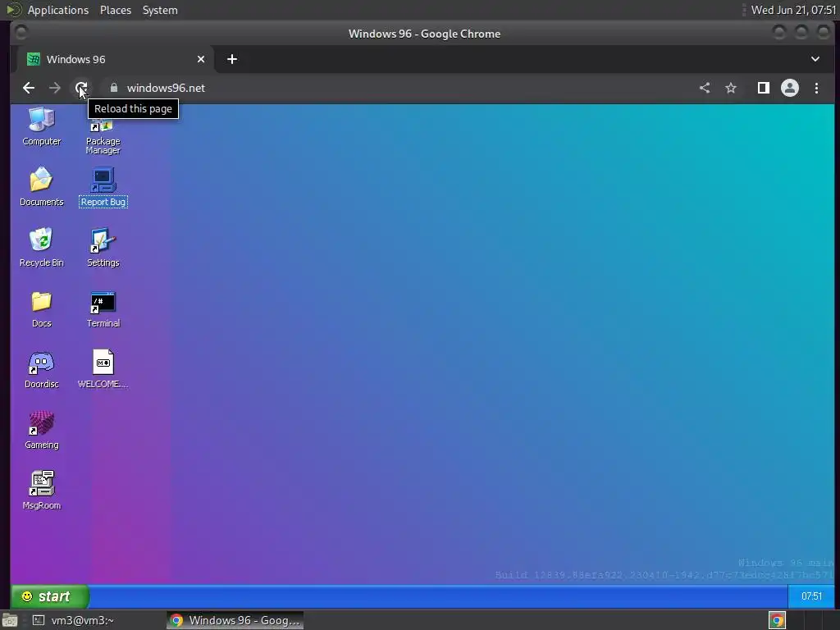Select the WELCOME markdown file icon
This screenshot has width=840, height=630.
[x=103, y=369]
